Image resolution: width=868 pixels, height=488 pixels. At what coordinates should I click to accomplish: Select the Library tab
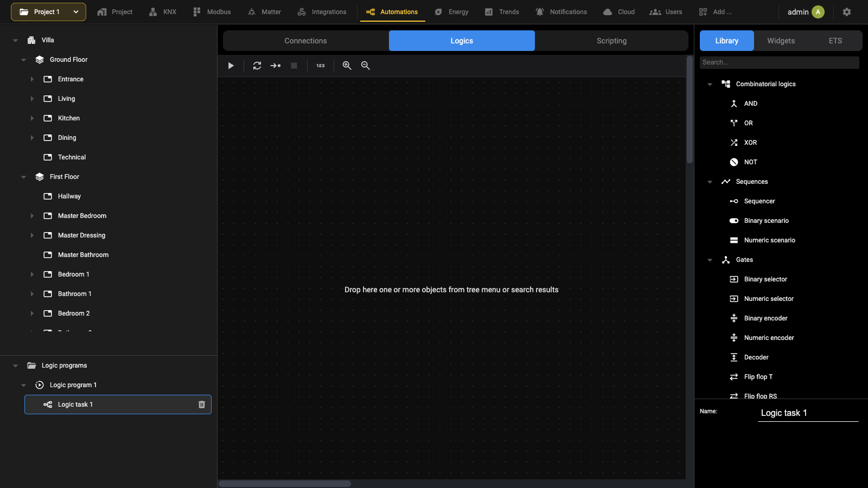727,41
